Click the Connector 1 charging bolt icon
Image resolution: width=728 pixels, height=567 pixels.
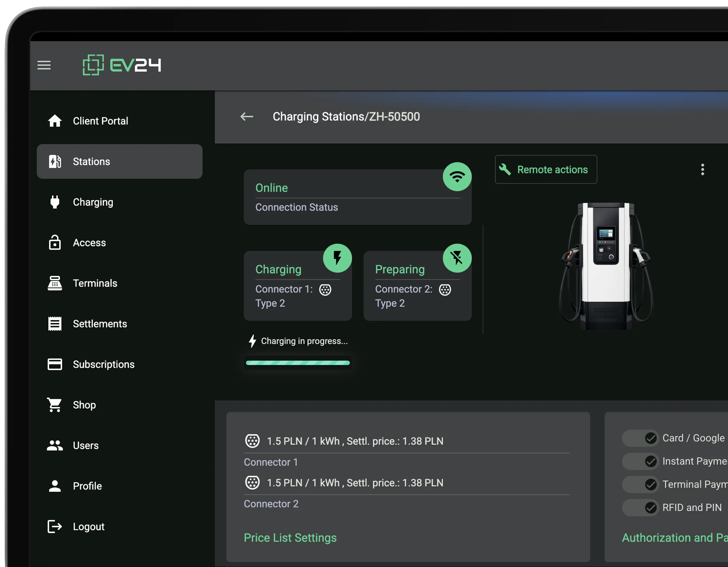pos(337,258)
